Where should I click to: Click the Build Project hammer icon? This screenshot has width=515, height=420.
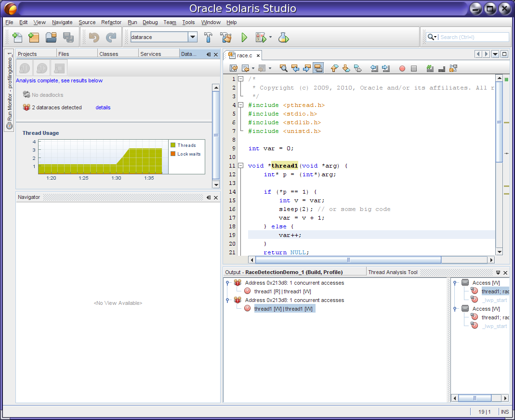point(208,38)
